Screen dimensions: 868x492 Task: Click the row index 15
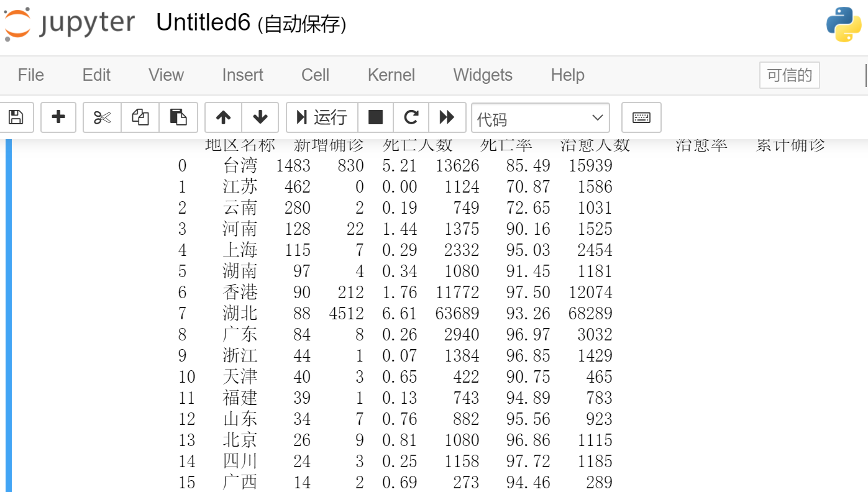point(186,482)
